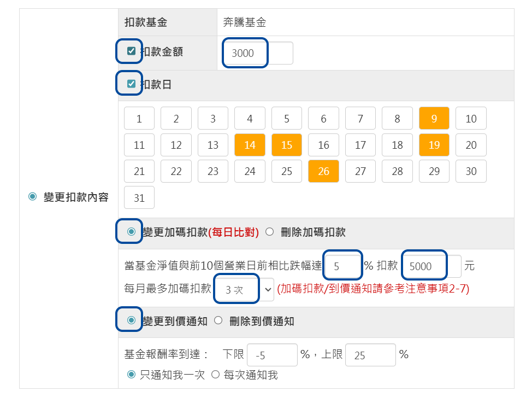Choose 刪除到價通知 radio option
Image resolution: width=532 pixels, height=397 pixels.
coord(218,320)
